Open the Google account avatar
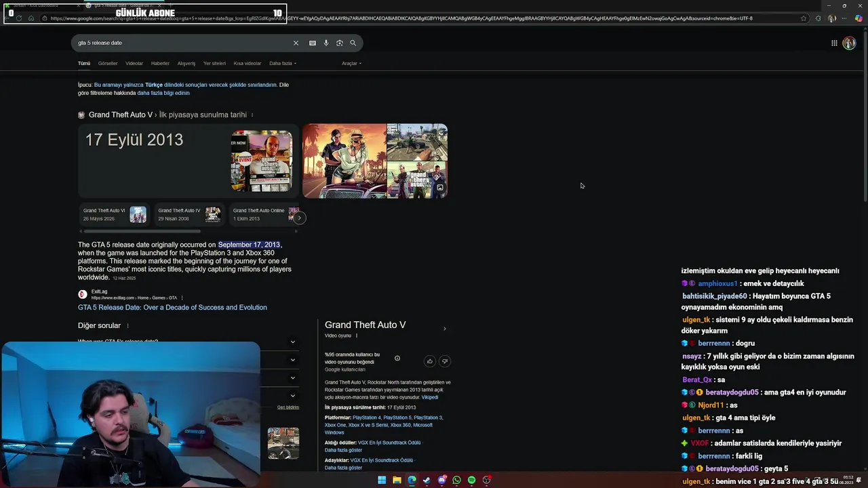 (x=849, y=43)
